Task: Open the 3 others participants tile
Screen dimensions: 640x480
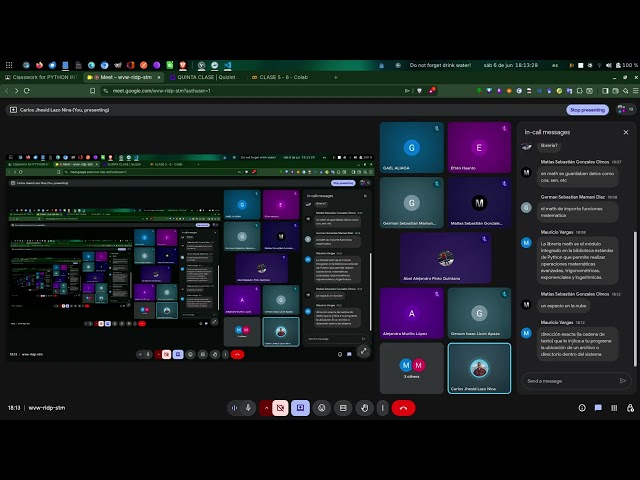Action: coord(411,368)
